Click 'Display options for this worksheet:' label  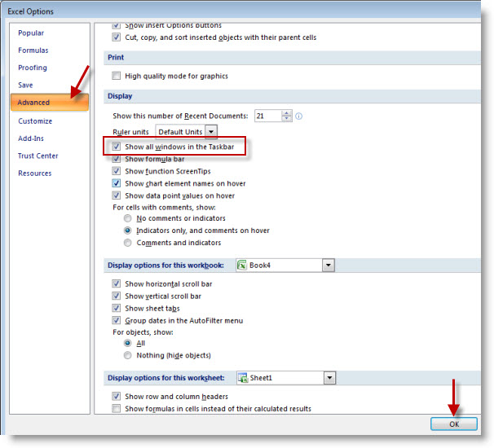[166, 377]
